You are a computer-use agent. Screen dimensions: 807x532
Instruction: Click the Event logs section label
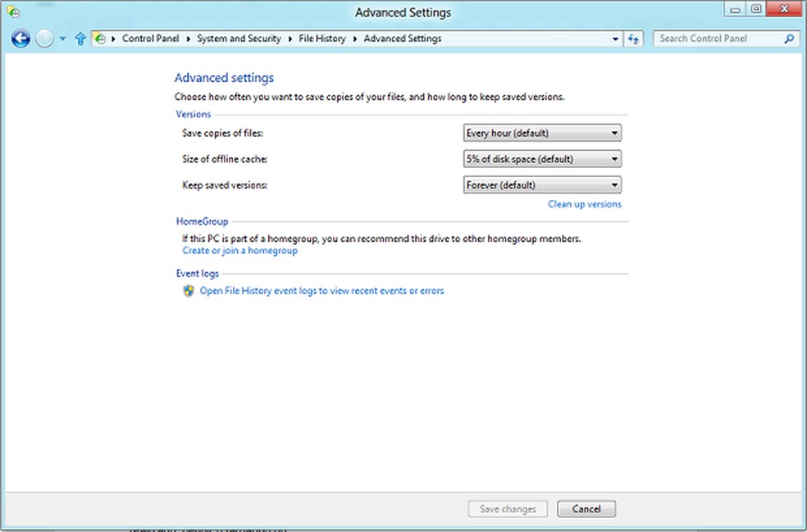click(198, 274)
